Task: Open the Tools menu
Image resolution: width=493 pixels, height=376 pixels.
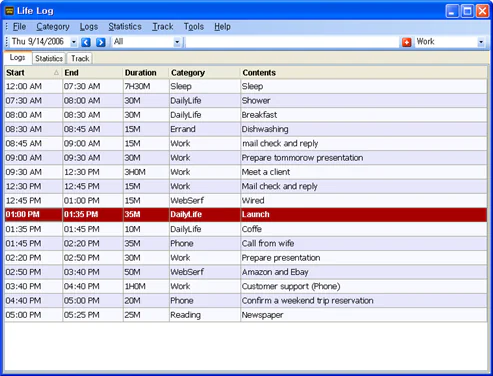Action: [194, 27]
